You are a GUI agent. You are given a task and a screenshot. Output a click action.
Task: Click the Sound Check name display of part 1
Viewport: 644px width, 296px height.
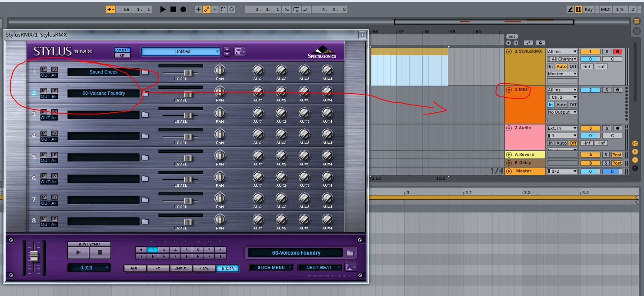coord(103,72)
